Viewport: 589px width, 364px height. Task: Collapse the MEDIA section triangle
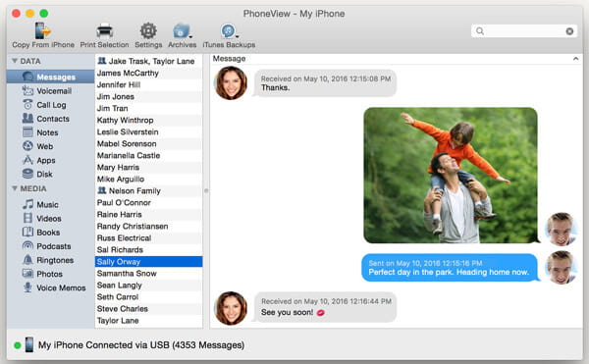point(15,188)
